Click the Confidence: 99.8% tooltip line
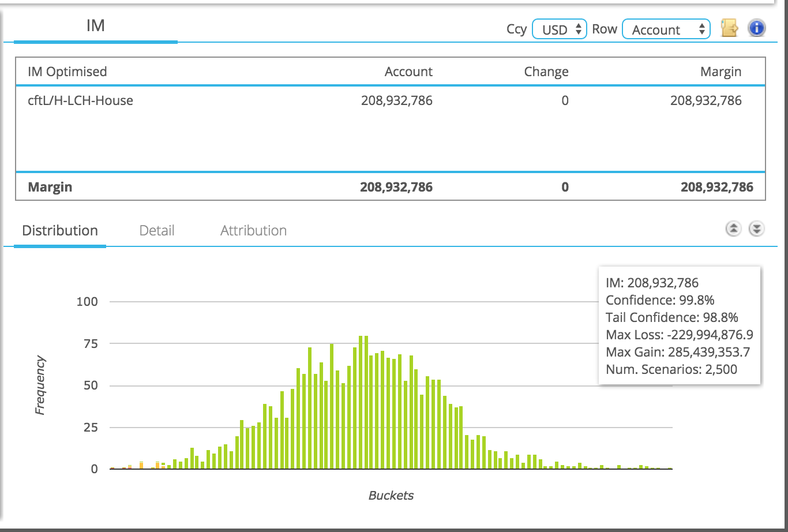This screenshot has height=532, width=788. [x=660, y=300]
